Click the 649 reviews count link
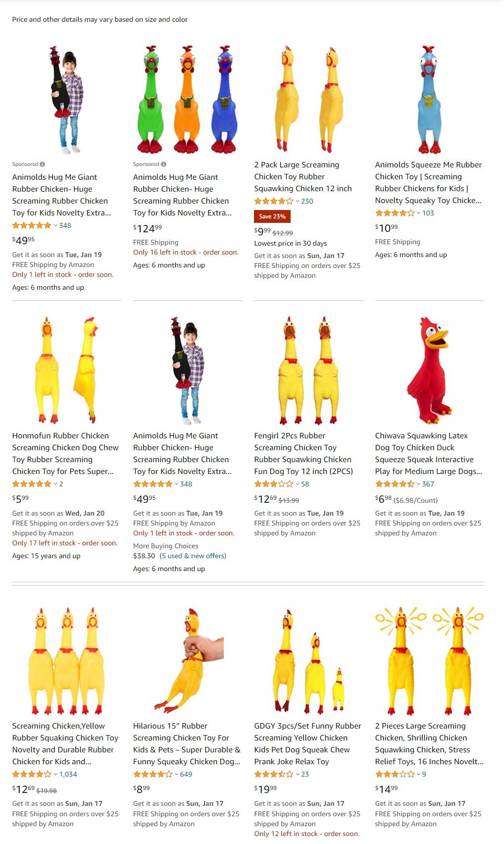 coord(186,774)
